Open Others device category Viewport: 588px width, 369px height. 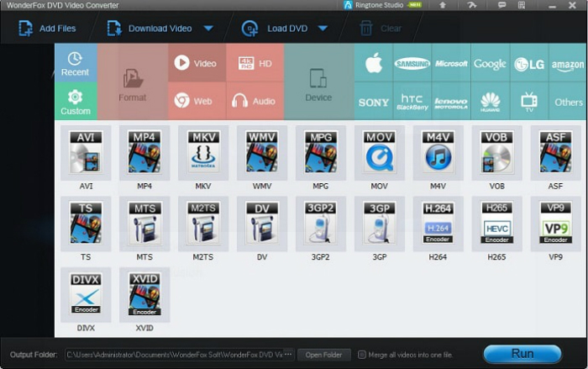tap(568, 102)
